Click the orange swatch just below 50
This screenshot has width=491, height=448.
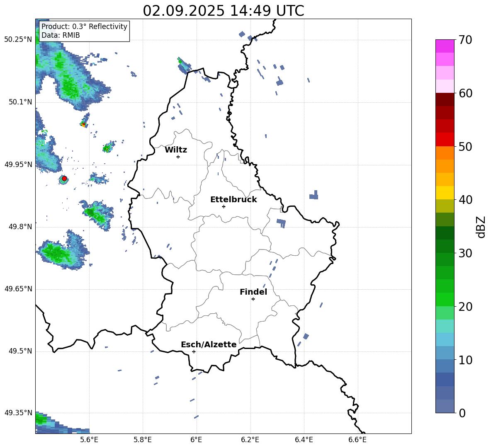pyautogui.click(x=445, y=153)
